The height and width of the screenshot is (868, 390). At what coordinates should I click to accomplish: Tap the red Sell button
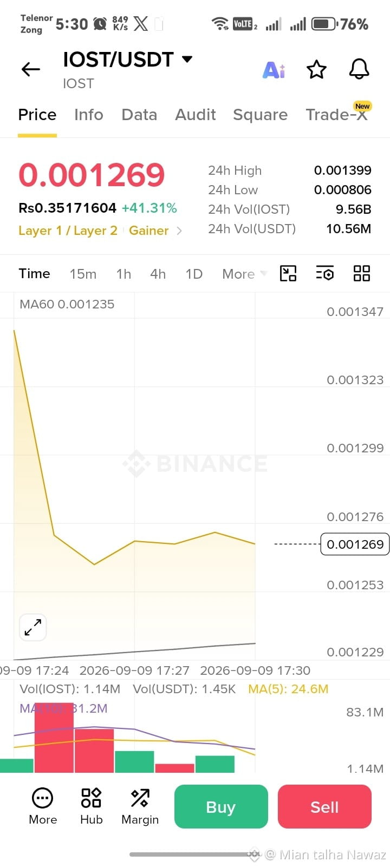[x=324, y=806]
